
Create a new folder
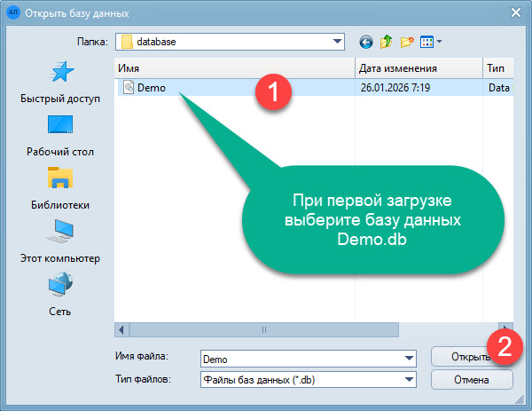click(407, 42)
